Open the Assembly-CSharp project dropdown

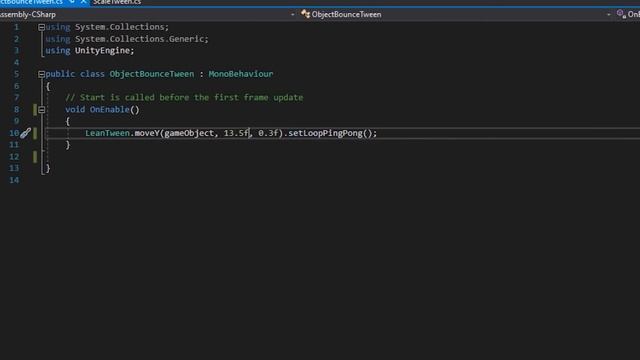click(x=292, y=14)
